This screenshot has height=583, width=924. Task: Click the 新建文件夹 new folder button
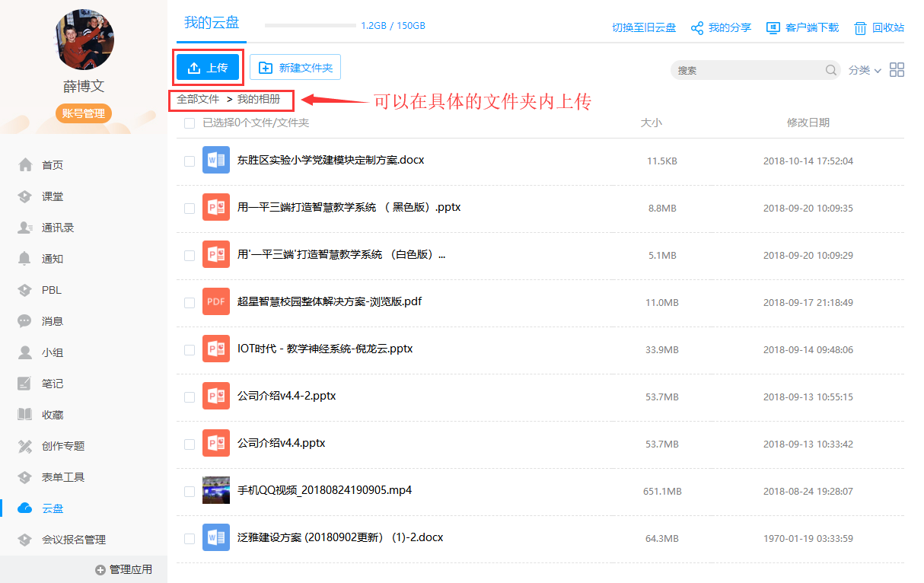295,68
